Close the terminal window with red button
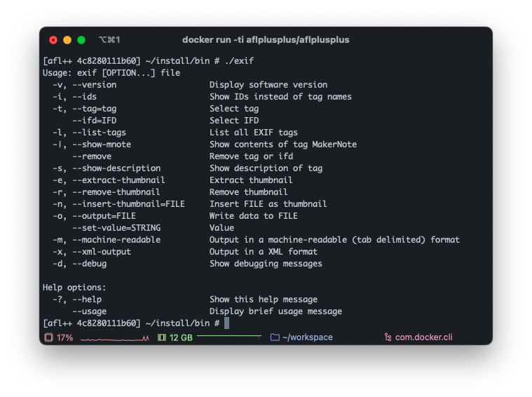This screenshot has height=397, width=532. pos(53,40)
